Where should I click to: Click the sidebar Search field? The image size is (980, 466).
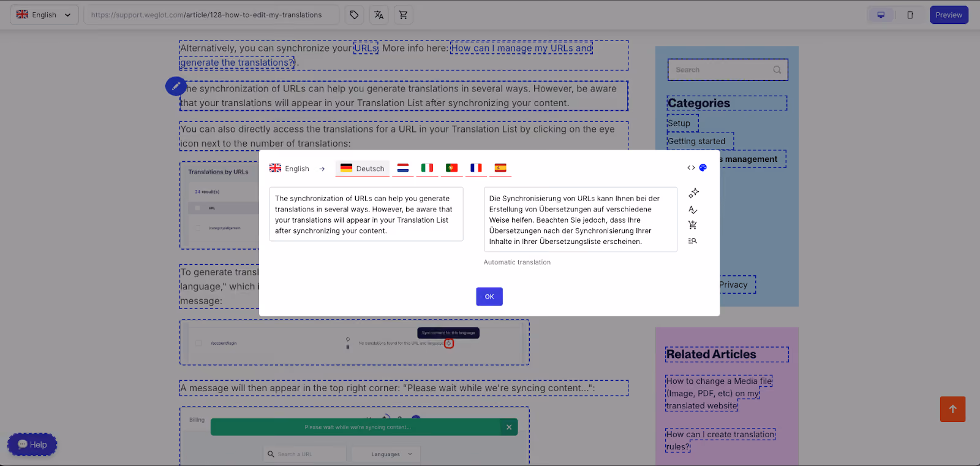[x=728, y=70]
